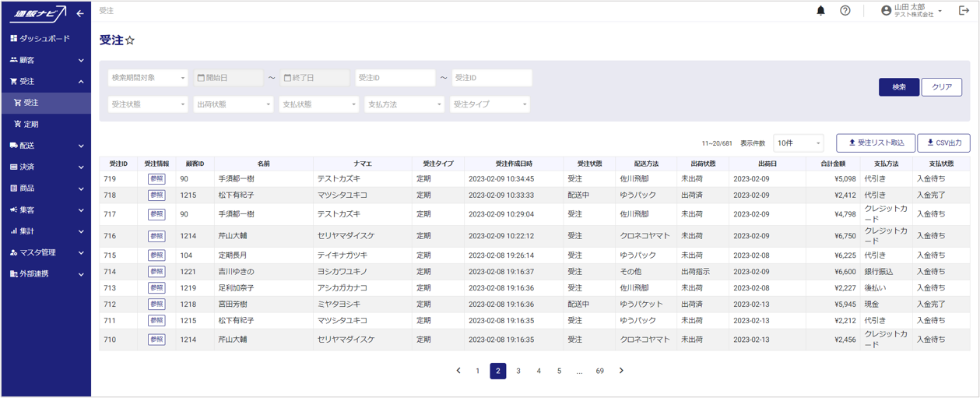Open the 商品 sidebar menu
This screenshot has width=980, height=398.
coord(45,188)
